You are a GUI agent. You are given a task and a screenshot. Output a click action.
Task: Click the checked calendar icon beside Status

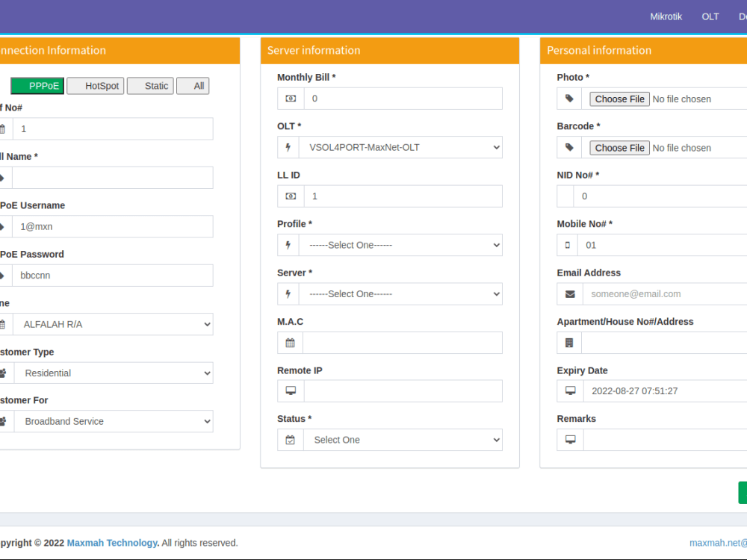click(x=290, y=439)
